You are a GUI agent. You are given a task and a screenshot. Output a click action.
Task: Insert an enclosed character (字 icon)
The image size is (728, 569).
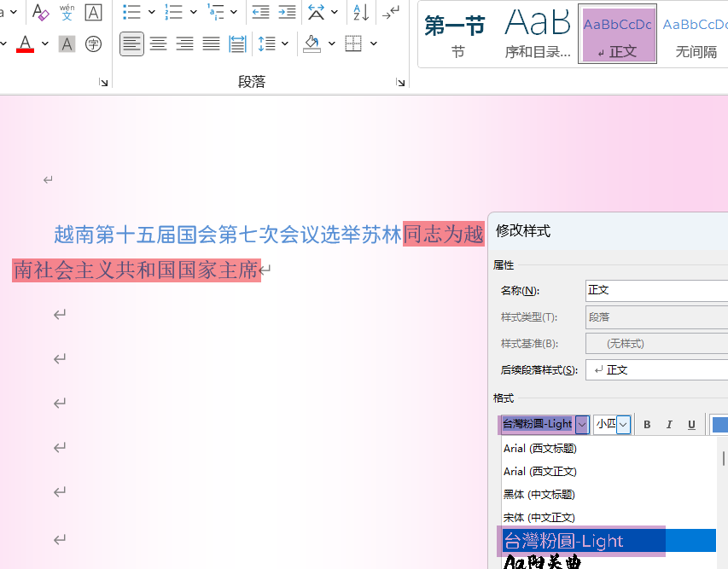point(93,44)
